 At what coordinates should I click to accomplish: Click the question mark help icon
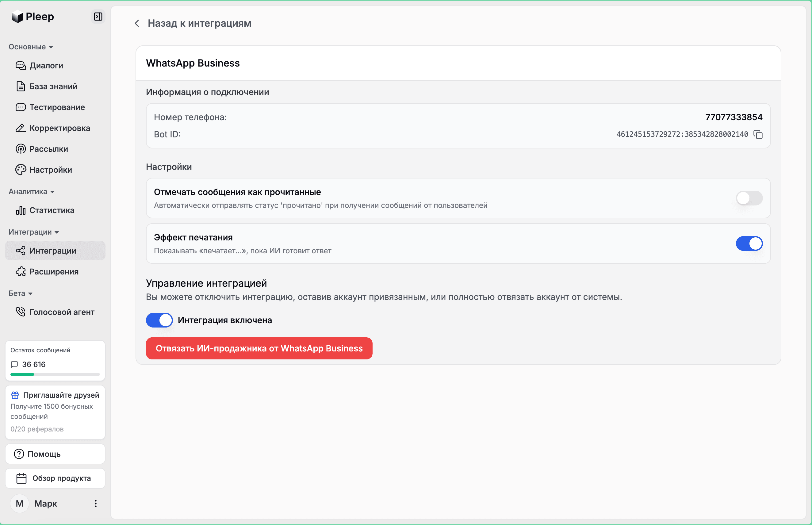(x=19, y=454)
